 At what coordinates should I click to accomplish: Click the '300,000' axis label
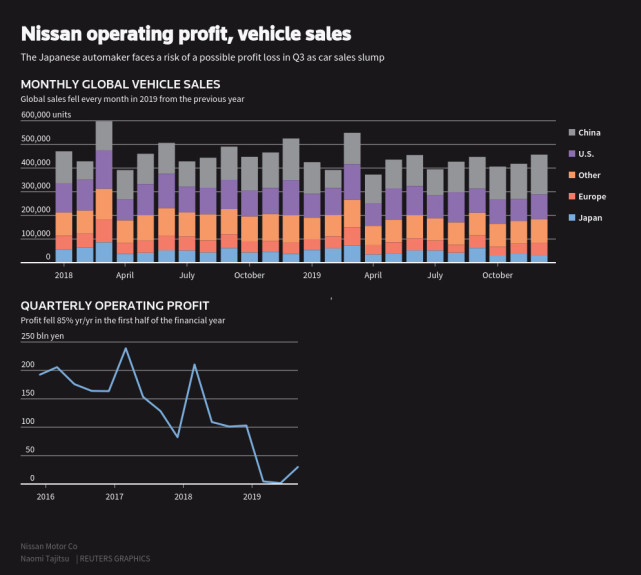pos(36,186)
